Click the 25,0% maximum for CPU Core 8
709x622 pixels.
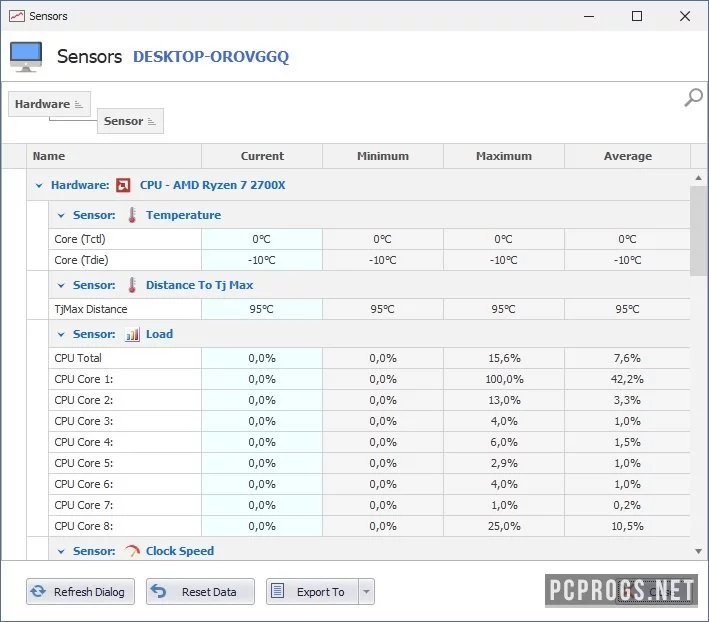tap(504, 527)
